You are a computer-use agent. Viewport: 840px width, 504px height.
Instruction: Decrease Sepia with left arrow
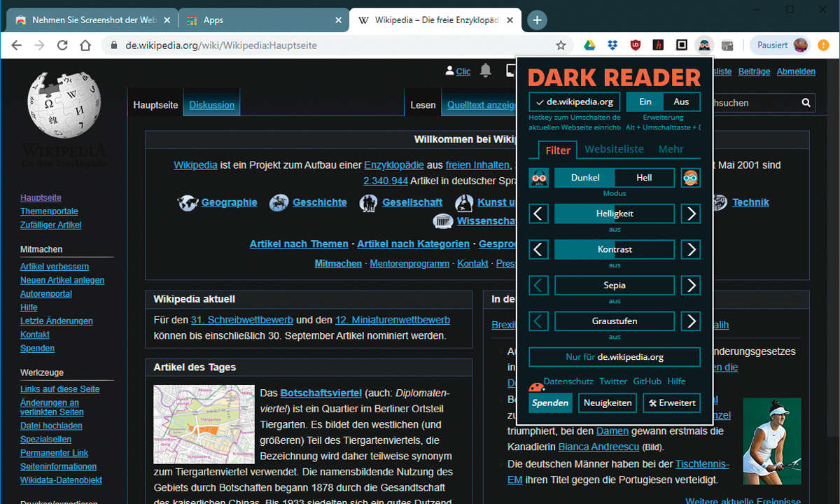coord(538,286)
